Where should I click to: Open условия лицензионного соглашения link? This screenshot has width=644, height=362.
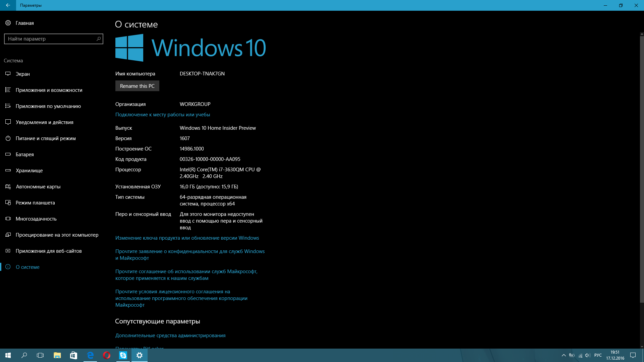(181, 298)
